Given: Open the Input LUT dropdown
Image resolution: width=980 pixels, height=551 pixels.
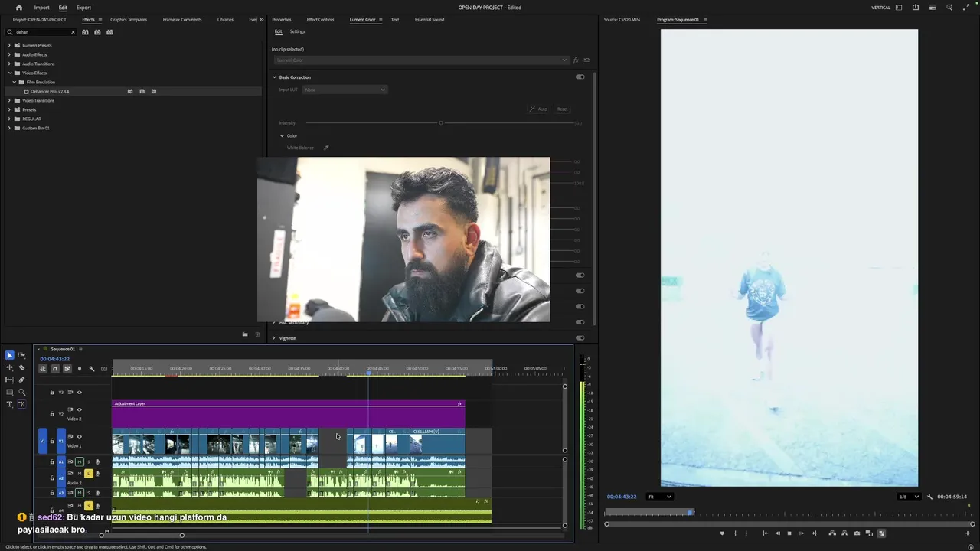Looking at the screenshot, I should pos(345,90).
